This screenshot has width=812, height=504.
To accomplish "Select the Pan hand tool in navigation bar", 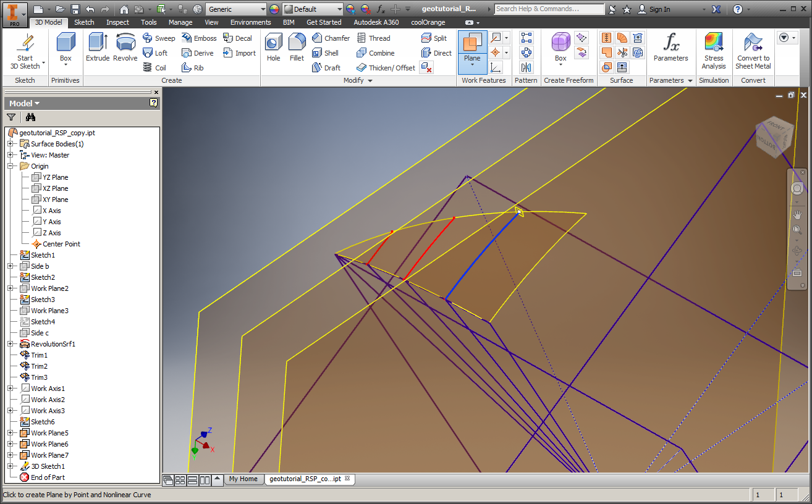I will click(x=797, y=214).
